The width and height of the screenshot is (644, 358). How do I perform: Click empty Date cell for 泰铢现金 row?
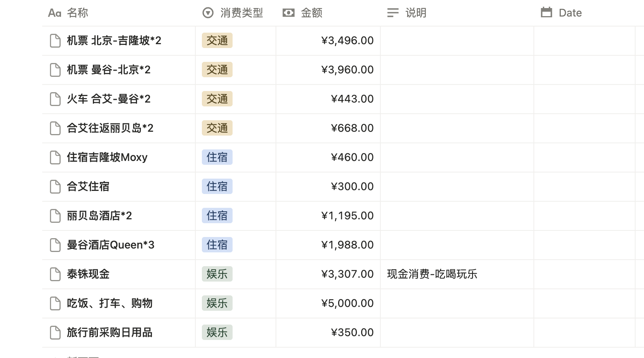tap(584, 274)
